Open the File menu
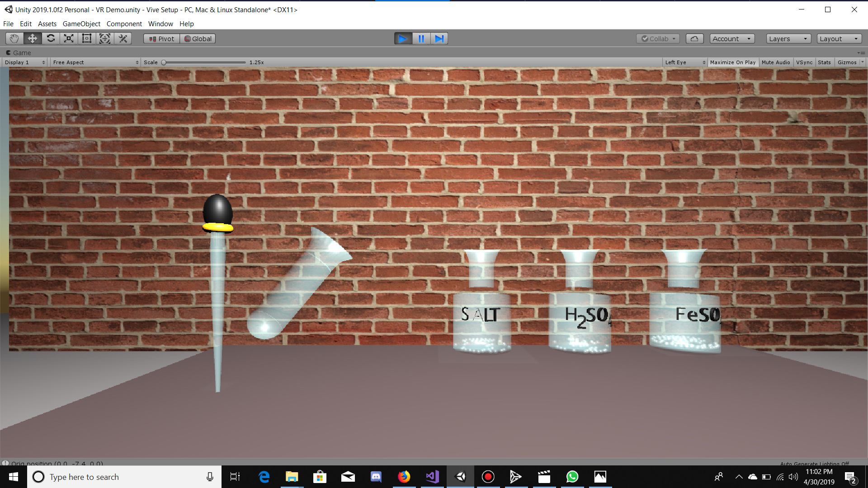This screenshot has width=868, height=488. (x=8, y=23)
